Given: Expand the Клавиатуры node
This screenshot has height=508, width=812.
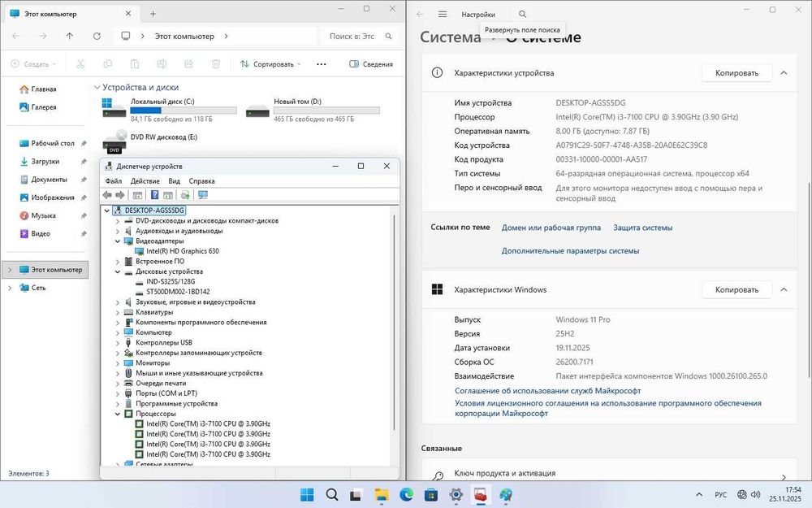Looking at the screenshot, I should click(x=117, y=312).
